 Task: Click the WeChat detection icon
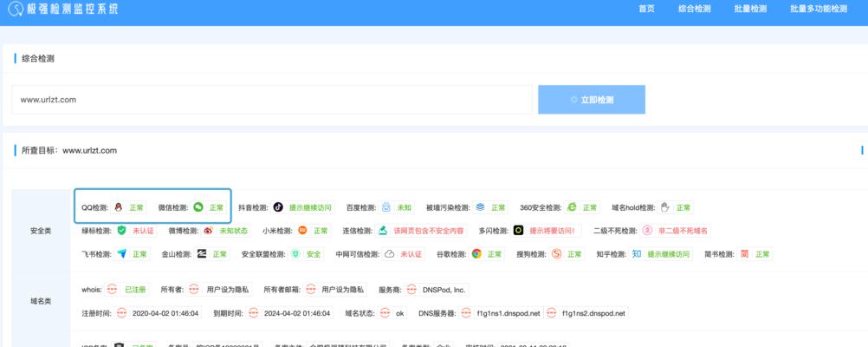(198, 207)
